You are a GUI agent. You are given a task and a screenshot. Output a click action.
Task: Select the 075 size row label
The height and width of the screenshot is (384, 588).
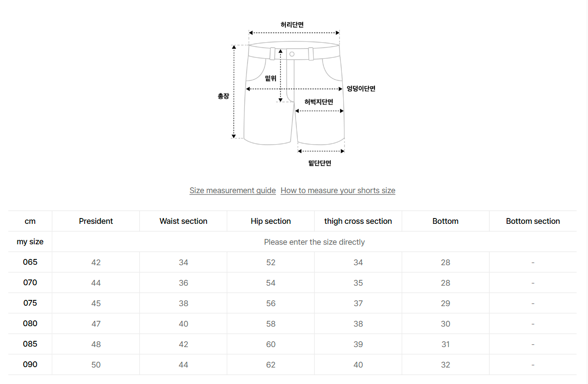(30, 303)
